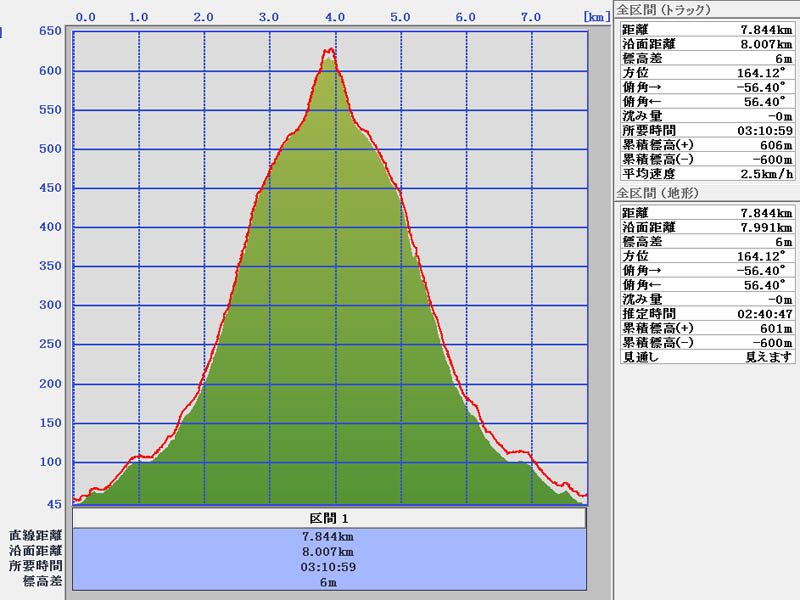Click the 650 label on elevation axis
This screenshot has height=600, width=800.
(49, 32)
